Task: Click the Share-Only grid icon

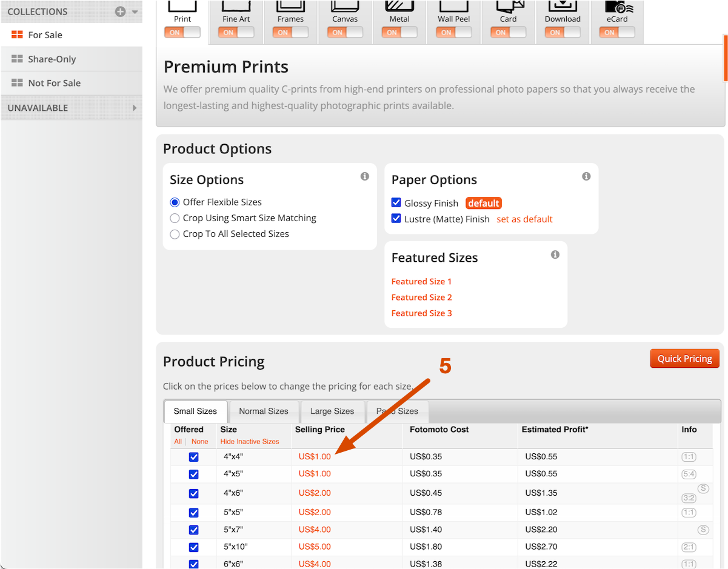Action: (x=17, y=59)
